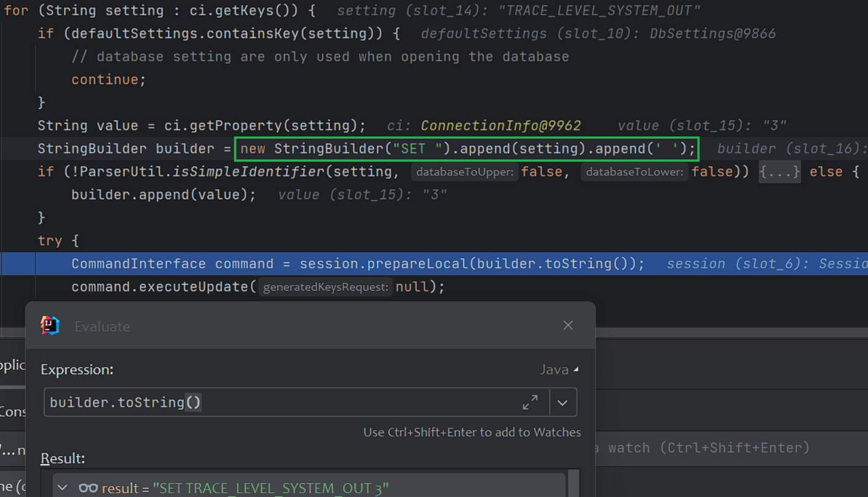
Task: Expand the result tree node
Action: [x=63, y=488]
